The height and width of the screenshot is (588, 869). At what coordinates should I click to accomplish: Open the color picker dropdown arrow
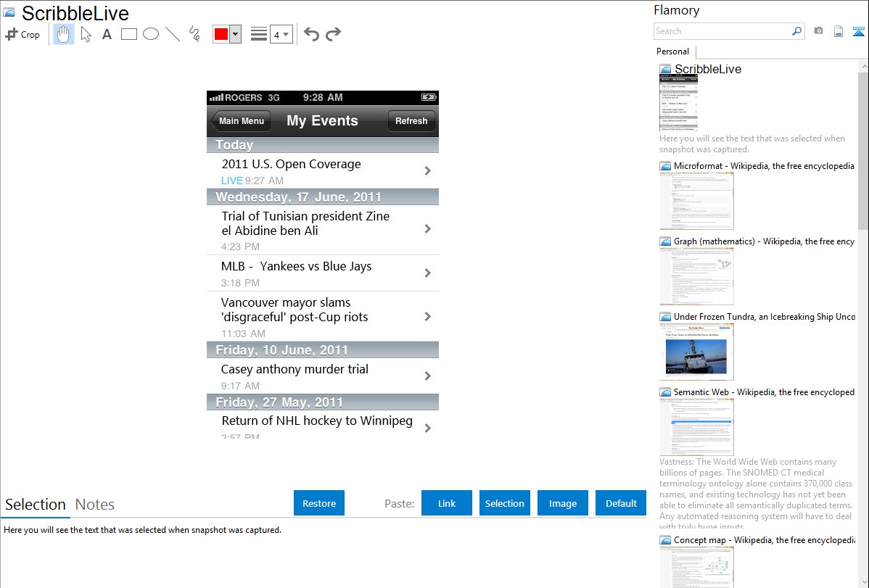click(x=236, y=34)
